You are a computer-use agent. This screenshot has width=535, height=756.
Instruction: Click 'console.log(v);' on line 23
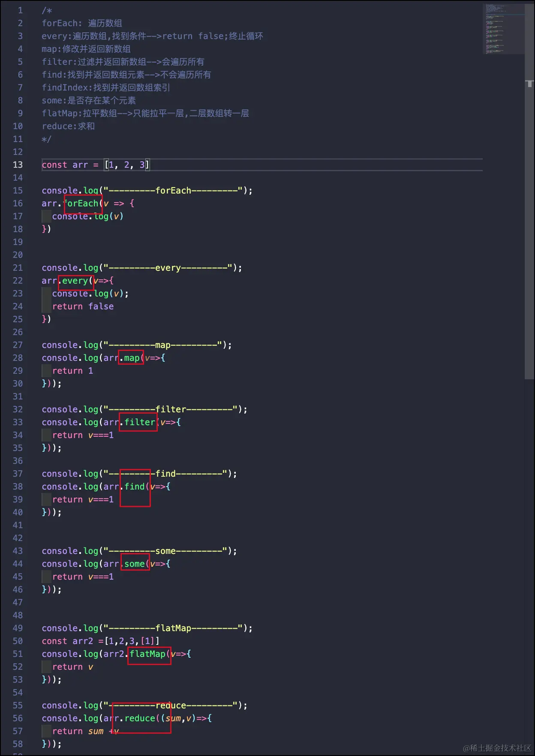pyautogui.click(x=90, y=293)
